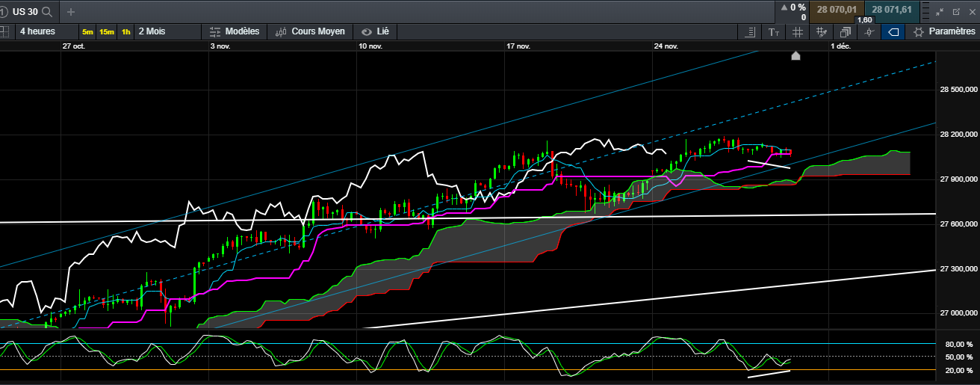Click the 27 300,000 price axis label
Image resolution: width=980 pixels, height=385 pixels.
[x=959, y=268]
